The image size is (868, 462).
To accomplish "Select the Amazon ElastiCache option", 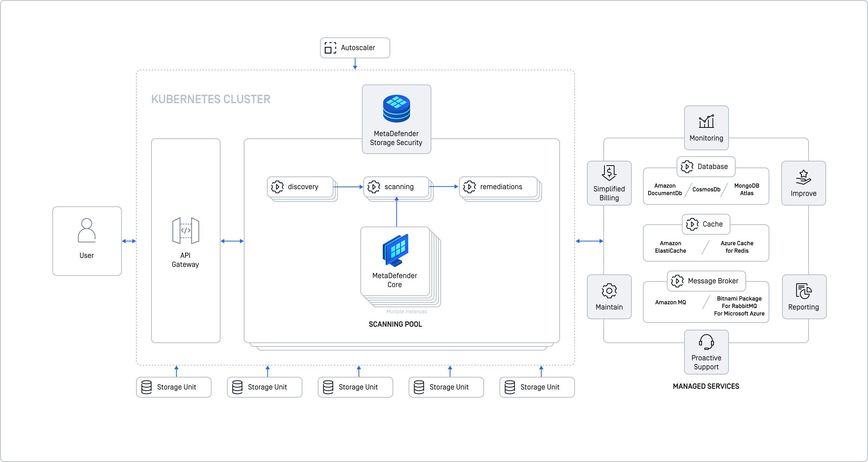I will (671, 247).
